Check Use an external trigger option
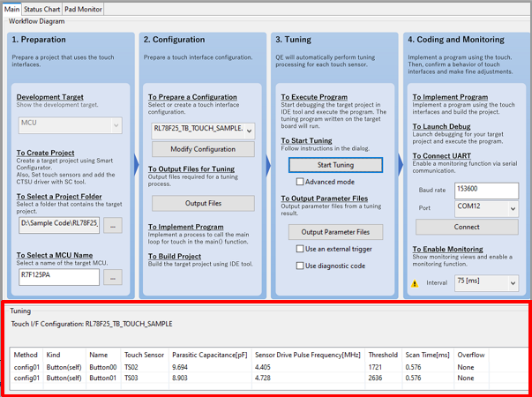Screen dimensions: 532x397 pyautogui.click(x=300, y=250)
